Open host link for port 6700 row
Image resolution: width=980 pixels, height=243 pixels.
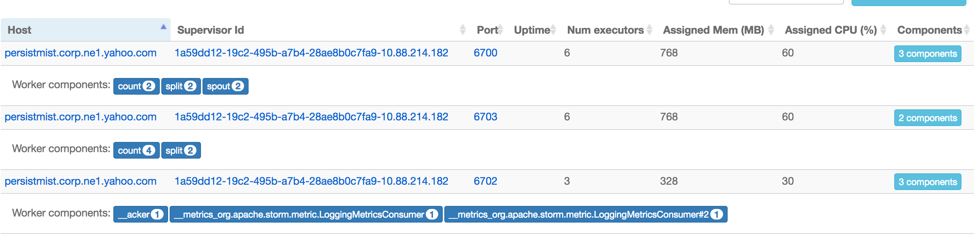pyautogui.click(x=80, y=53)
